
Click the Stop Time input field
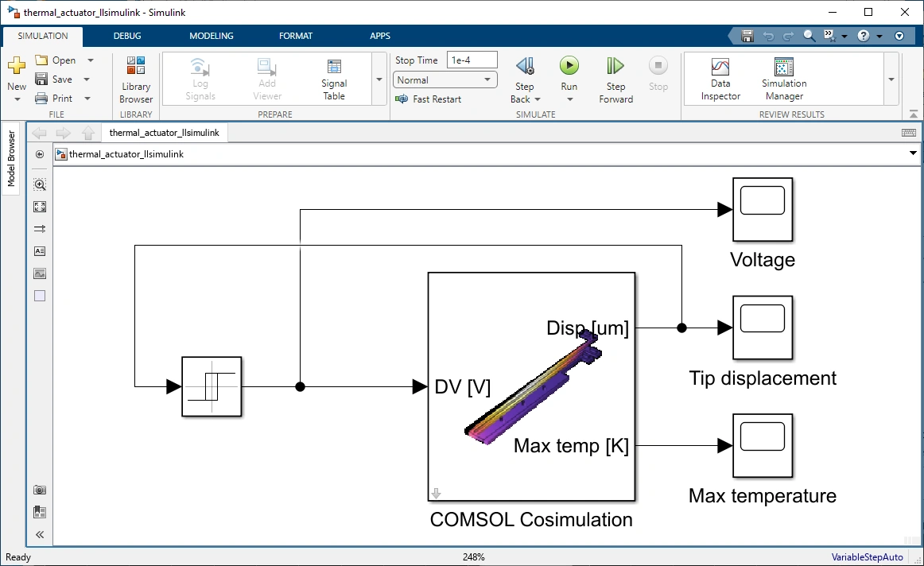pos(472,60)
